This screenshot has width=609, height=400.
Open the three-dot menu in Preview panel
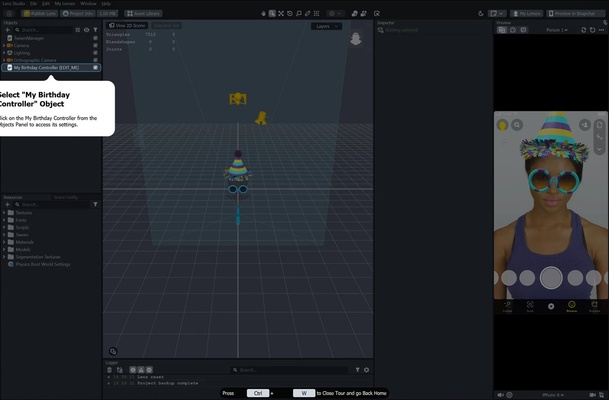point(602,30)
